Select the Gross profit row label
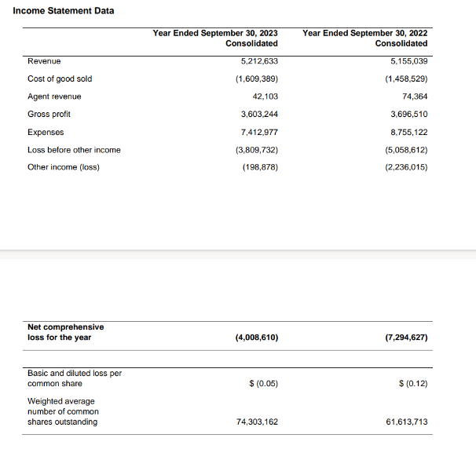476x449 pixels. pos(49,115)
